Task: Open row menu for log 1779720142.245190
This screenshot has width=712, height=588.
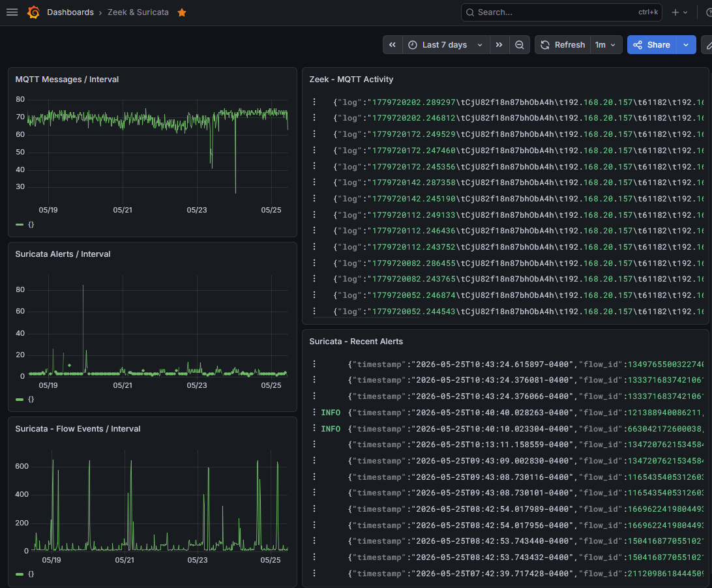Action: 314,198
